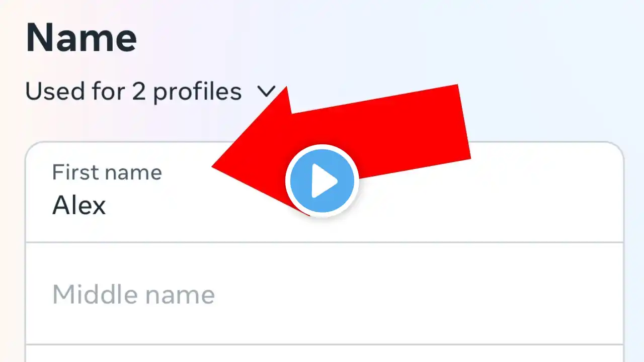Screen dimensions: 644x362
Task: Click the Alex text in First name
Action: tap(79, 206)
